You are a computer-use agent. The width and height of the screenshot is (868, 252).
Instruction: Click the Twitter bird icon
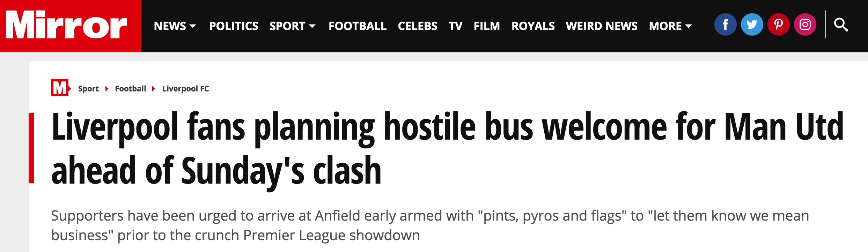point(752,25)
